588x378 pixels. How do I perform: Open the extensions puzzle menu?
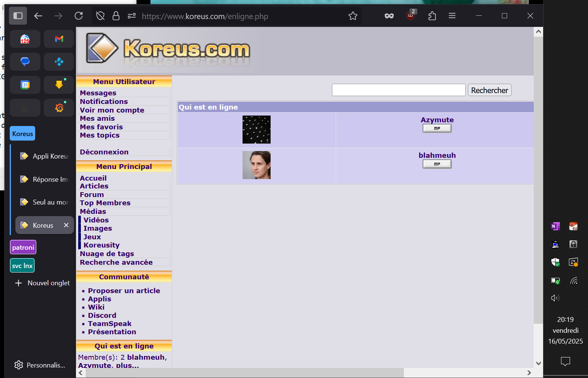(x=432, y=16)
